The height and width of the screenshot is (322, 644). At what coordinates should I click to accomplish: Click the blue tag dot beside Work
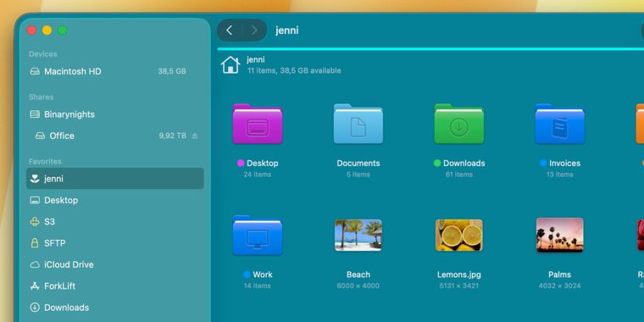(247, 275)
